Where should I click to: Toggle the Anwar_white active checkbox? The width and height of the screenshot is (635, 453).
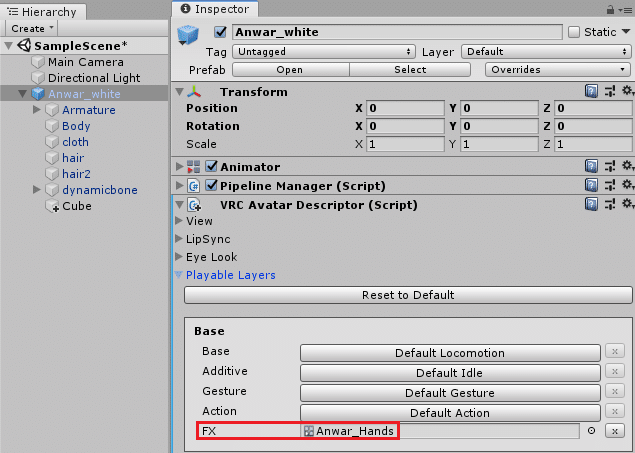tap(220, 32)
